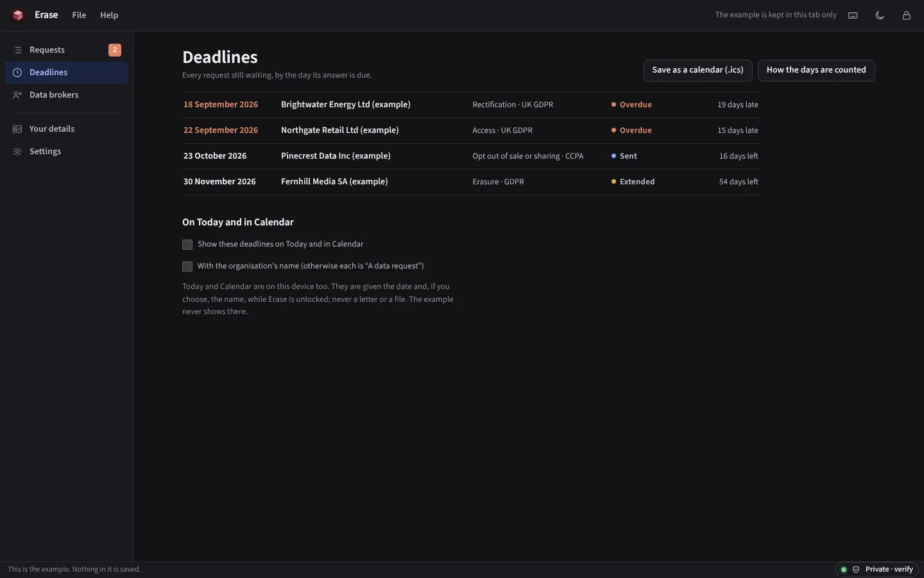
Task: Click the 30 November 2026 date
Action: [x=219, y=182]
